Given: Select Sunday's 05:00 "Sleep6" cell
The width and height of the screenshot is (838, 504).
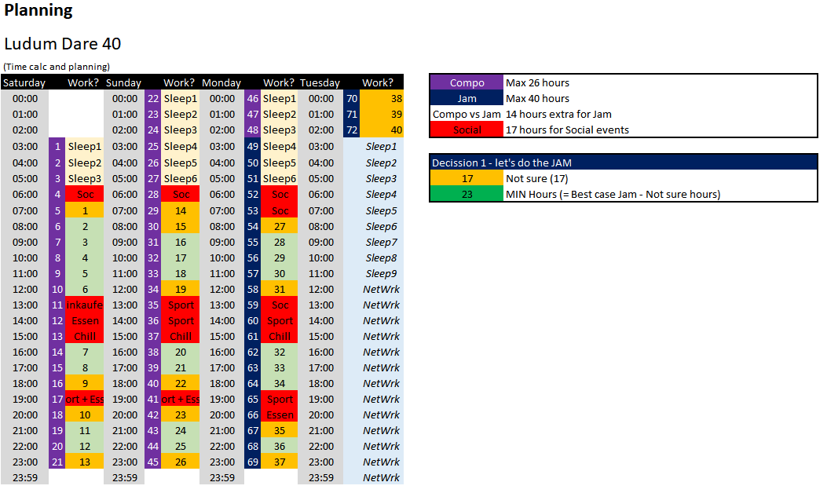Looking at the screenshot, I should (x=181, y=178).
